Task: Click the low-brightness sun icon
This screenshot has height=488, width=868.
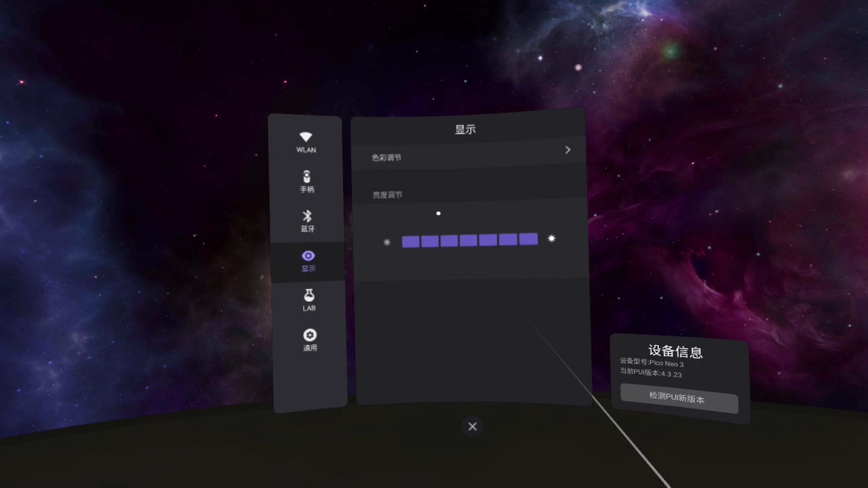Action: pyautogui.click(x=387, y=242)
